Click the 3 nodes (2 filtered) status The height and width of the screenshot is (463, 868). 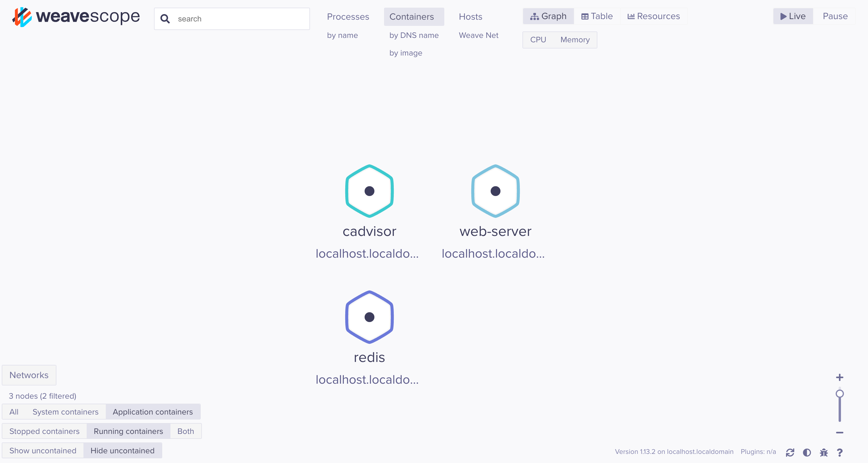(x=42, y=396)
